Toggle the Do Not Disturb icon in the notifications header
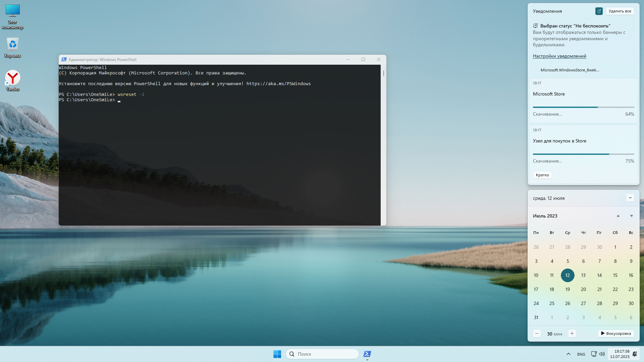This screenshot has height=362, width=644. (x=599, y=11)
